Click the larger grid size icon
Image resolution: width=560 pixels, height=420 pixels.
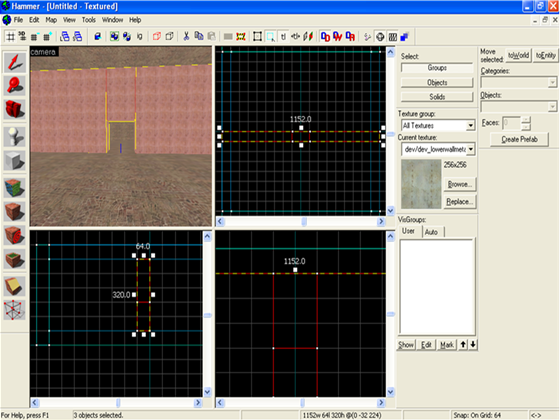click(48, 36)
